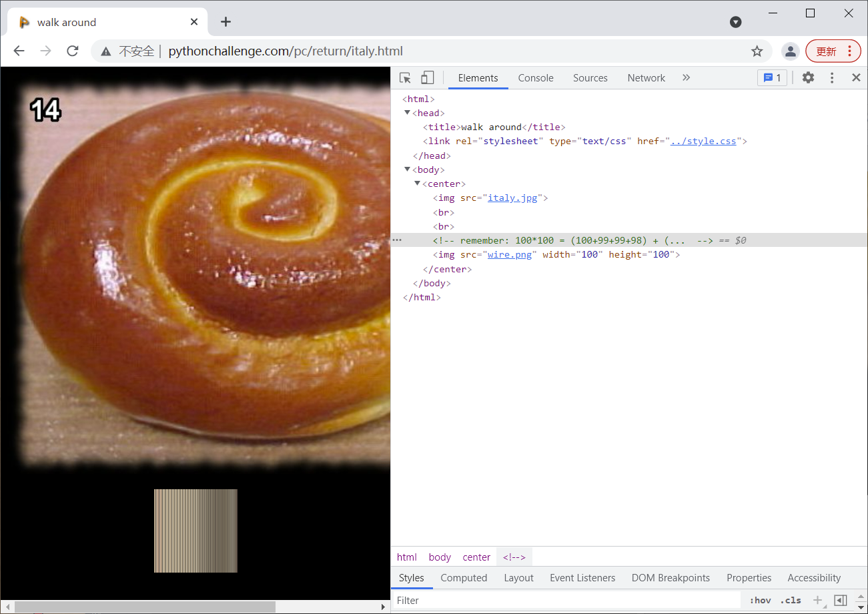Image resolution: width=868 pixels, height=614 pixels.
Task: Click the not-secure warning icon
Action: (x=105, y=51)
